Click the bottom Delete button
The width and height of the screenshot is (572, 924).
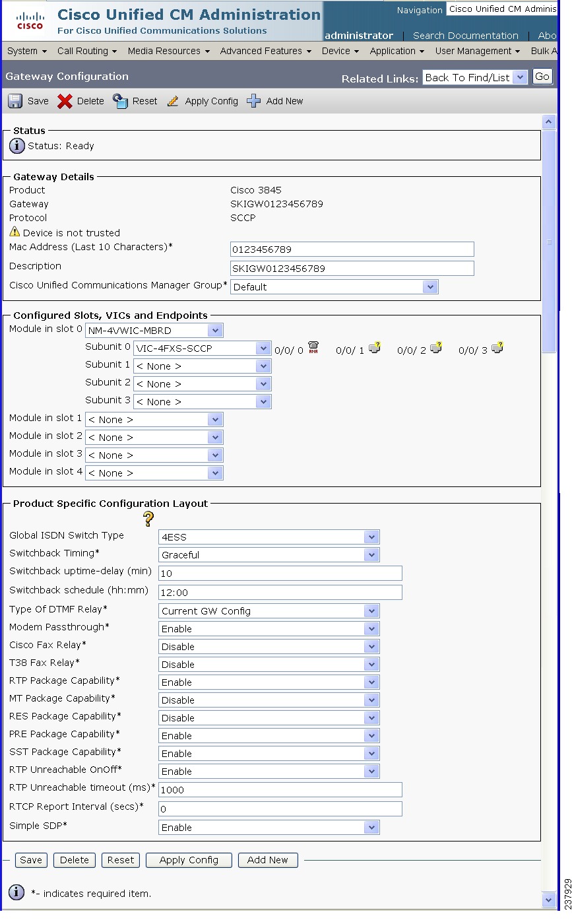point(75,860)
